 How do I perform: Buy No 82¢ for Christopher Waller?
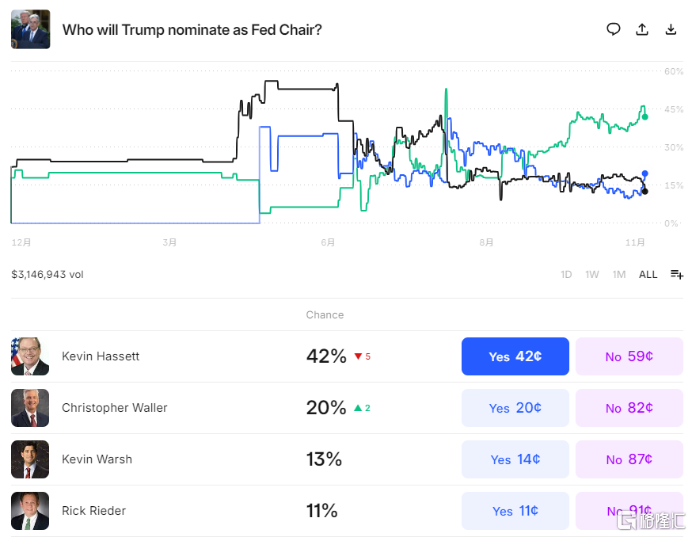(629, 408)
